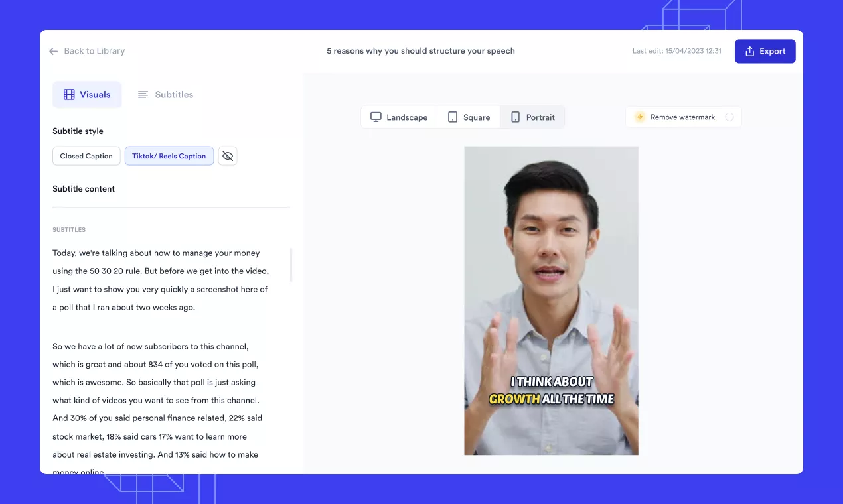Click the first subtitle paragraph text
The image size is (843, 504).
point(160,280)
